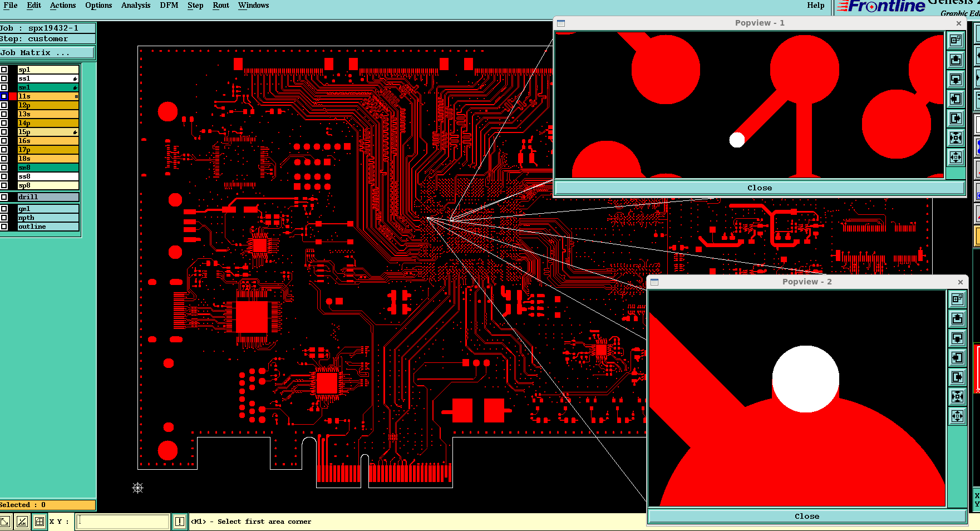Click the exclamation mark icon in status bar
This screenshot has height=531, width=980.
[x=179, y=522]
